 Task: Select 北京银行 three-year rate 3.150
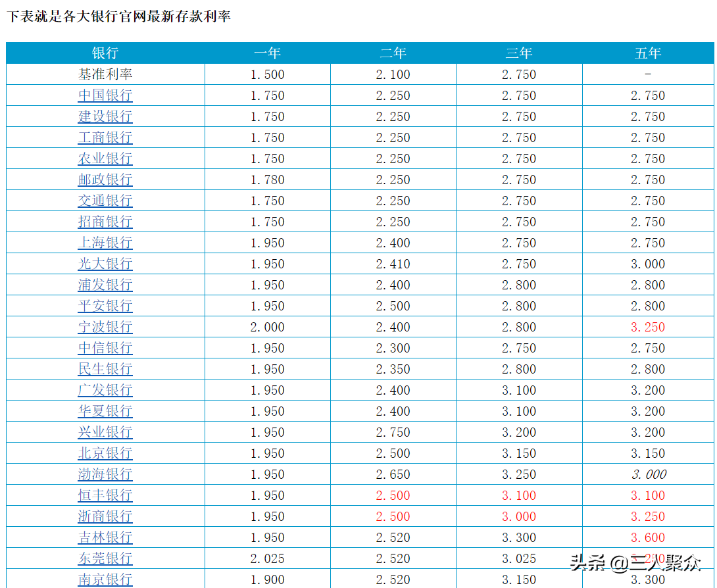coord(519,453)
